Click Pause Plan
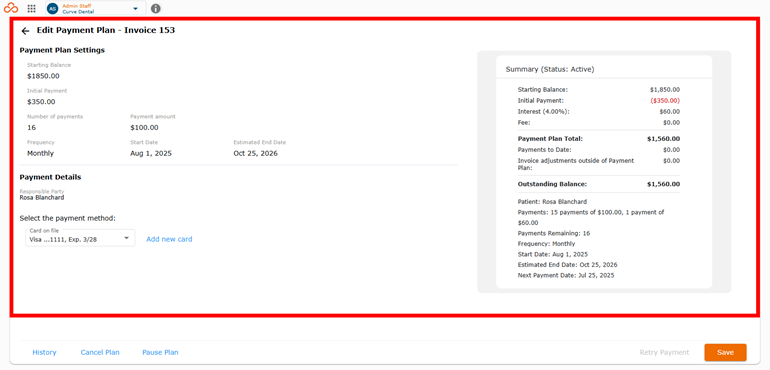770x370 pixels. click(160, 352)
